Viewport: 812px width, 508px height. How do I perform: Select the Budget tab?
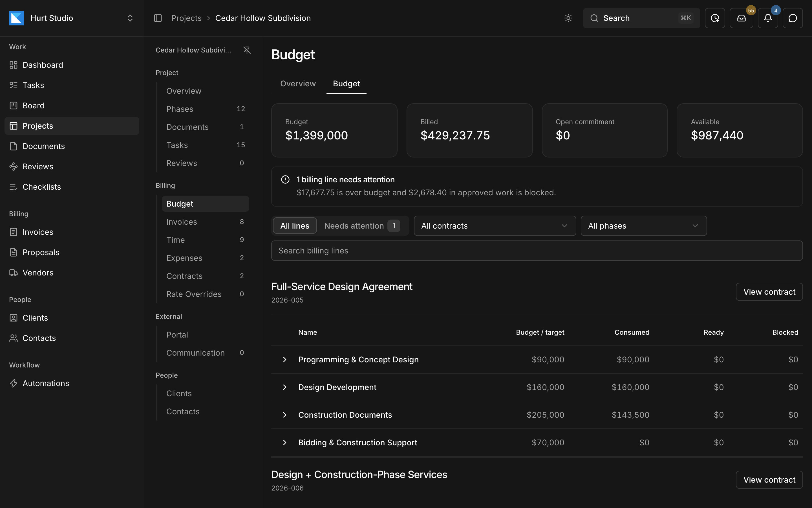tap(346, 83)
